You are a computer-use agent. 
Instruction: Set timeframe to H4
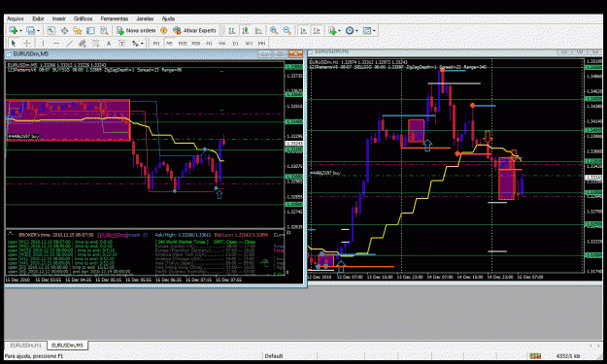coord(221,44)
